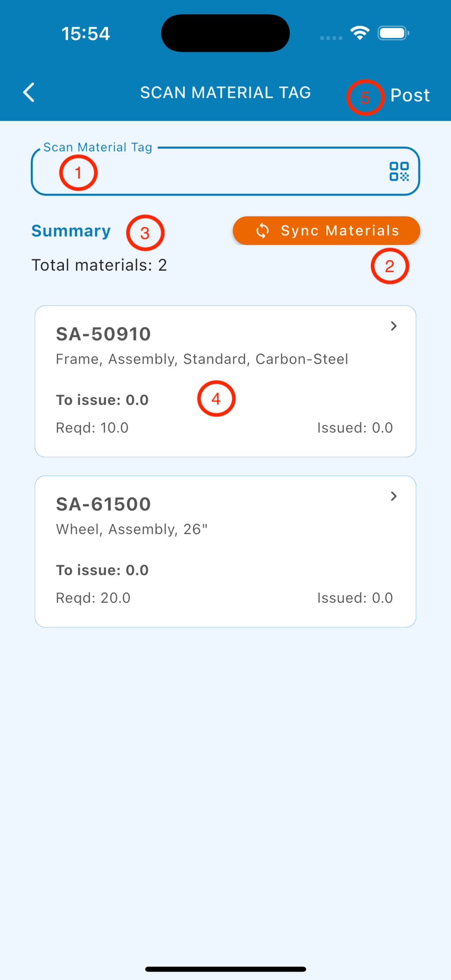Tap Reqd 20.0 on SA-61500

click(93, 598)
